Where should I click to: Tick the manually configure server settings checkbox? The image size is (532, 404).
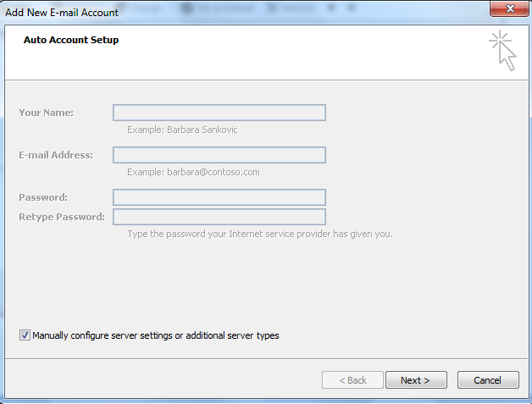[24, 335]
